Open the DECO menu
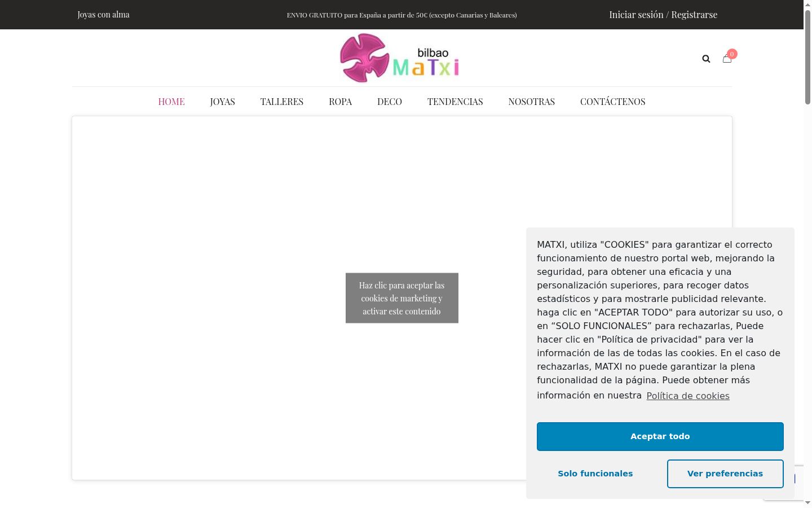The height and width of the screenshot is (508, 812). (390, 102)
